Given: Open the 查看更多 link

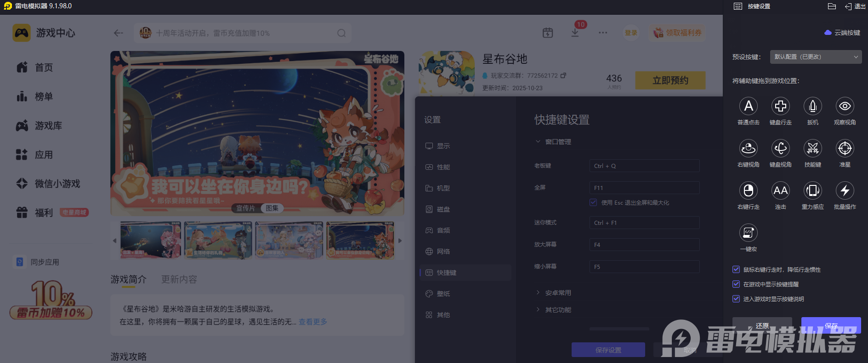Looking at the screenshot, I should click(x=313, y=322).
